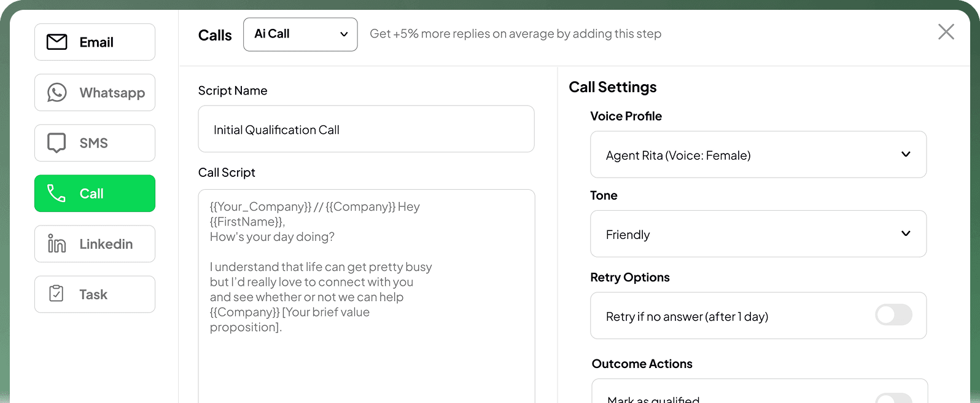Screen dimensions: 980x403
Task: Click the Voice Profile dropdown chevron arrow
Action: tap(906, 154)
